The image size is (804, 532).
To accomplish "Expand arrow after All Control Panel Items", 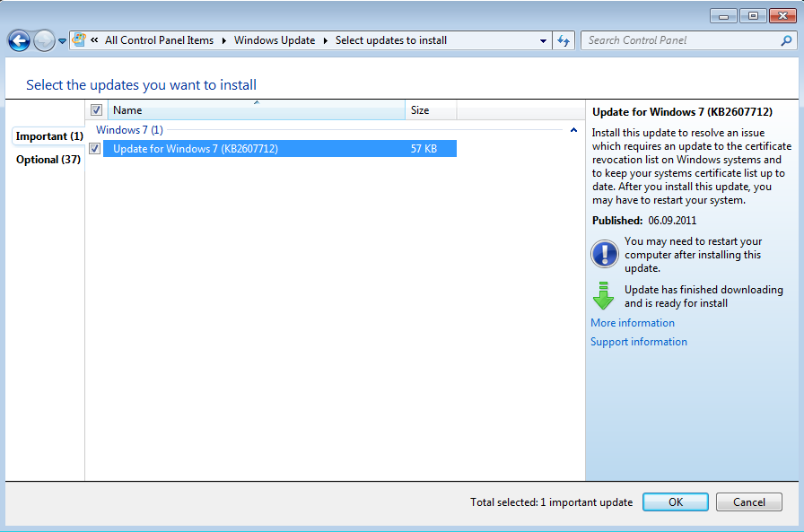I will pyautogui.click(x=224, y=40).
